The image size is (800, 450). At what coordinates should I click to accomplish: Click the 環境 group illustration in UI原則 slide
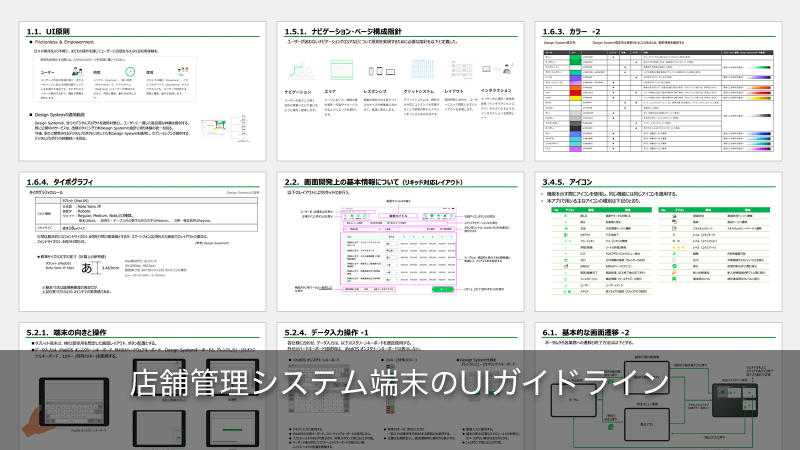[182, 72]
